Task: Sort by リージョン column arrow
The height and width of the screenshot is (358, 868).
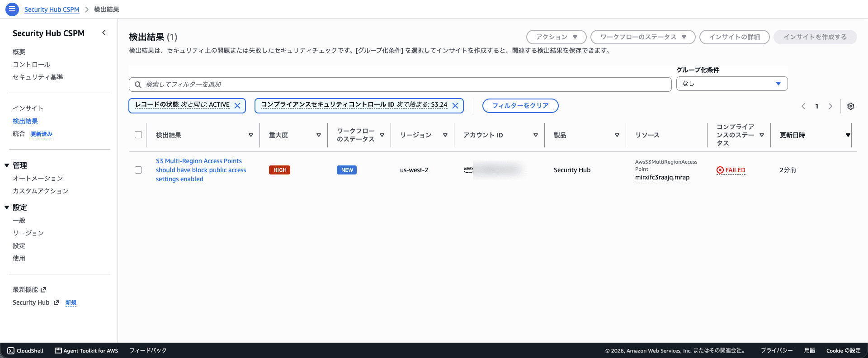Action: pyautogui.click(x=445, y=135)
